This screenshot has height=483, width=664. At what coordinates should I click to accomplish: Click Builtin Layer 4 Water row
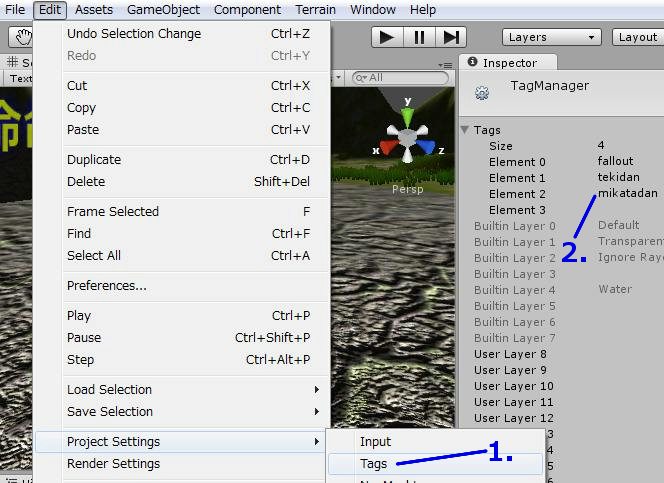[x=567, y=290]
